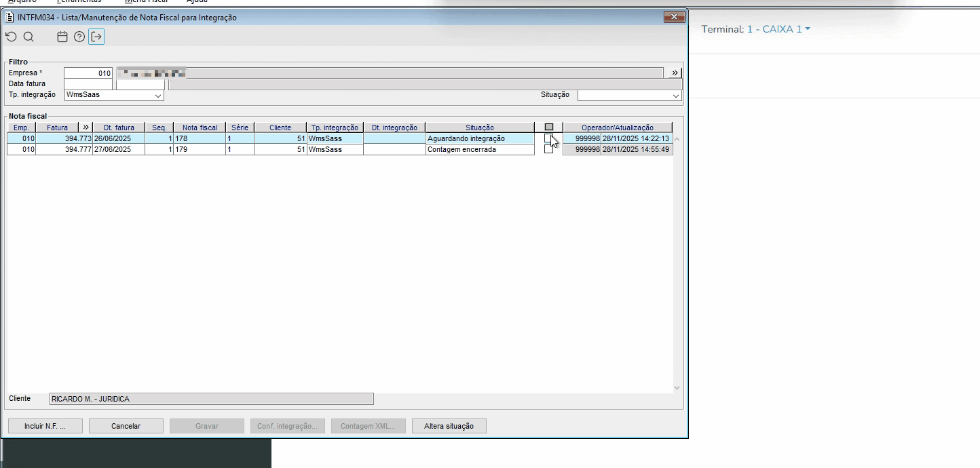The image size is (980, 468).
Task: Select the Fatura cell 394.777
Action: (x=64, y=149)
